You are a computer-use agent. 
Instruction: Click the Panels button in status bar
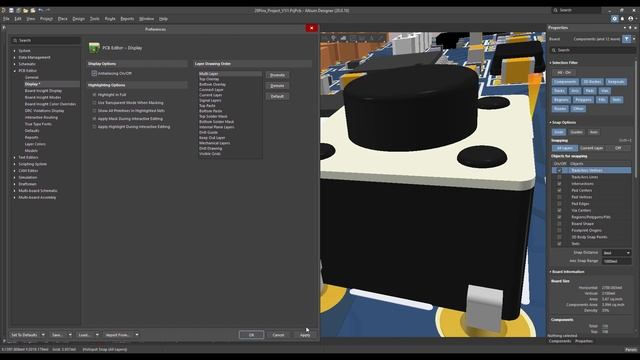(x=631, y=350)
